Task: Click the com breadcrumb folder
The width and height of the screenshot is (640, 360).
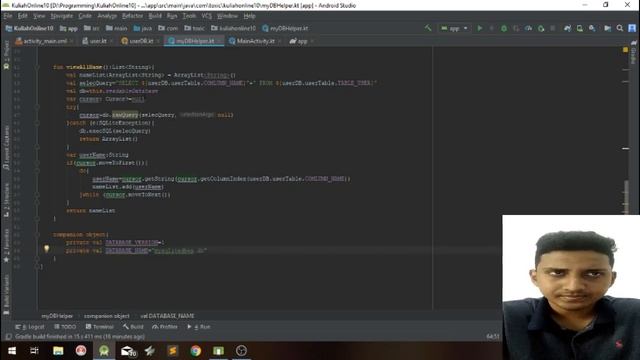Action: click(168, 28)
